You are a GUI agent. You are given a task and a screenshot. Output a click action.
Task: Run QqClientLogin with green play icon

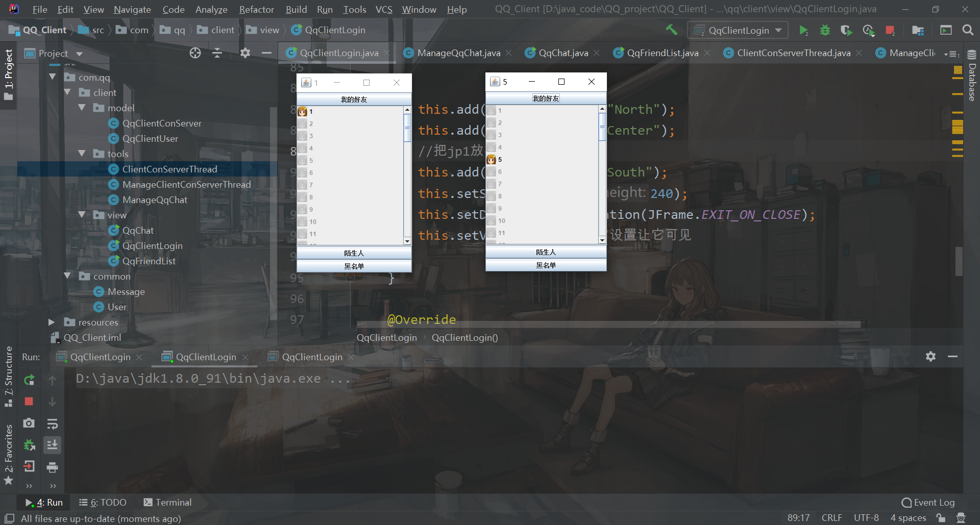click(x=803, y=30)
